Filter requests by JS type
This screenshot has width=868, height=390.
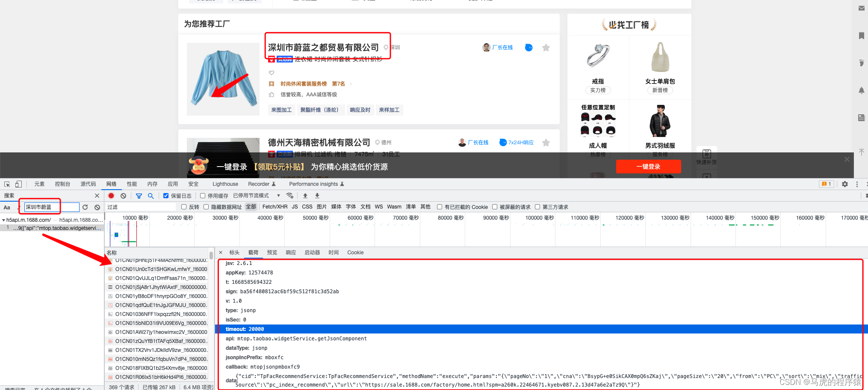pos(295,207)
